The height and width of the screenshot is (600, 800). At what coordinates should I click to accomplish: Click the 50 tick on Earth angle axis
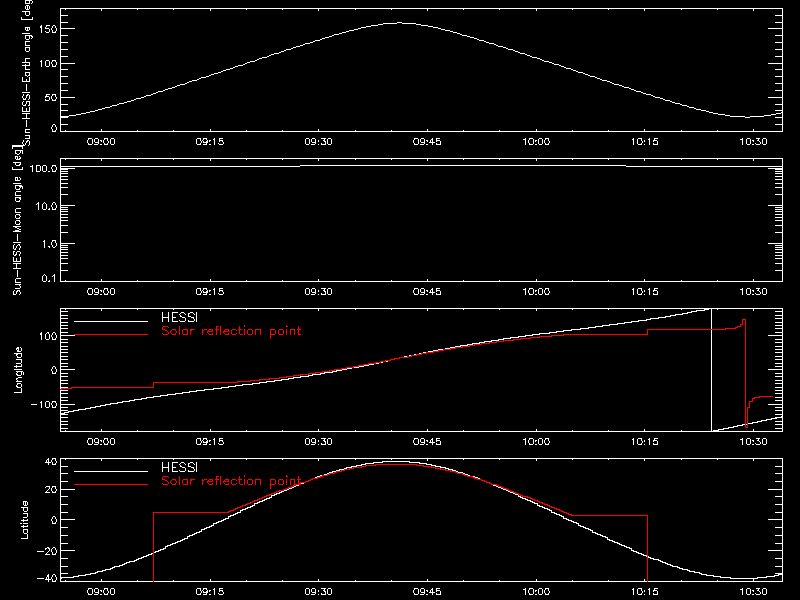(51, 97)
